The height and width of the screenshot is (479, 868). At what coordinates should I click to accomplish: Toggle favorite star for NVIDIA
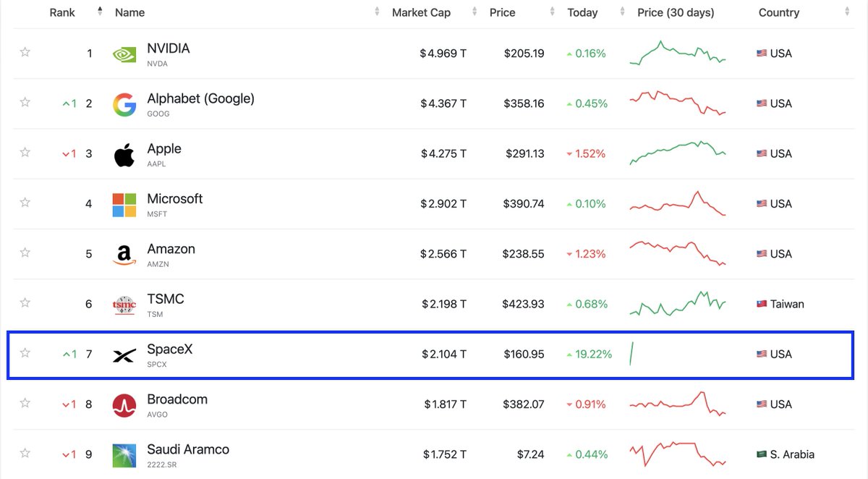(x=25, y=52)
